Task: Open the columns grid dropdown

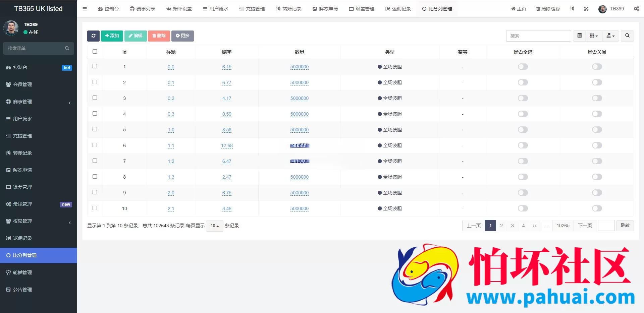Action: 594,36
